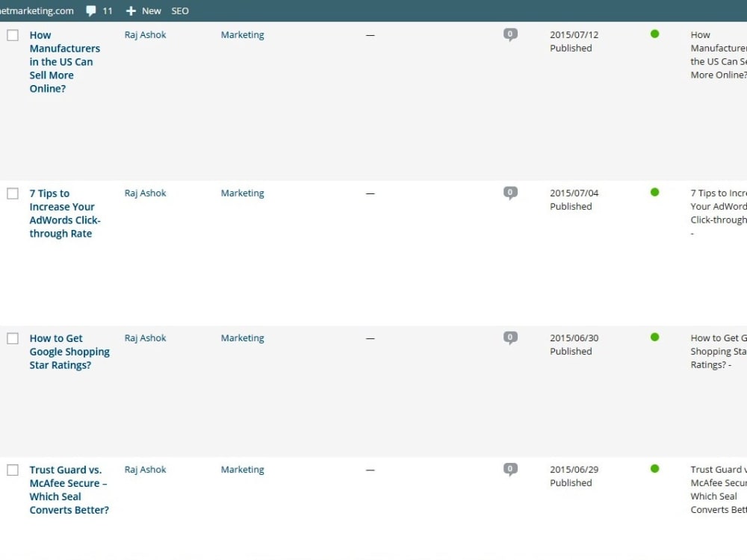Filter by Marketing category in Google Shopping row
The image size is (747, 560).
click(x=243, y=337)
